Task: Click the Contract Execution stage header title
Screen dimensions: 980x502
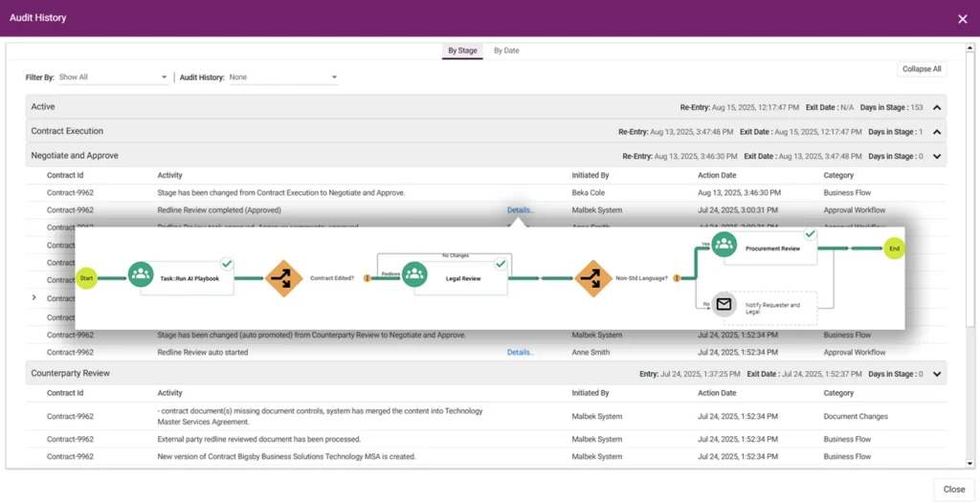Action: coord(68,131)
